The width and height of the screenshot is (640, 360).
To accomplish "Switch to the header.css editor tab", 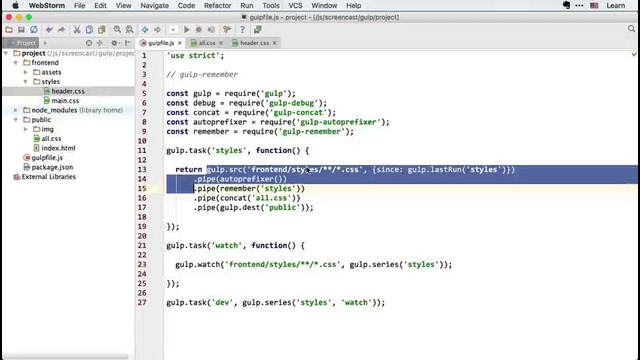I will click(253, 43).
